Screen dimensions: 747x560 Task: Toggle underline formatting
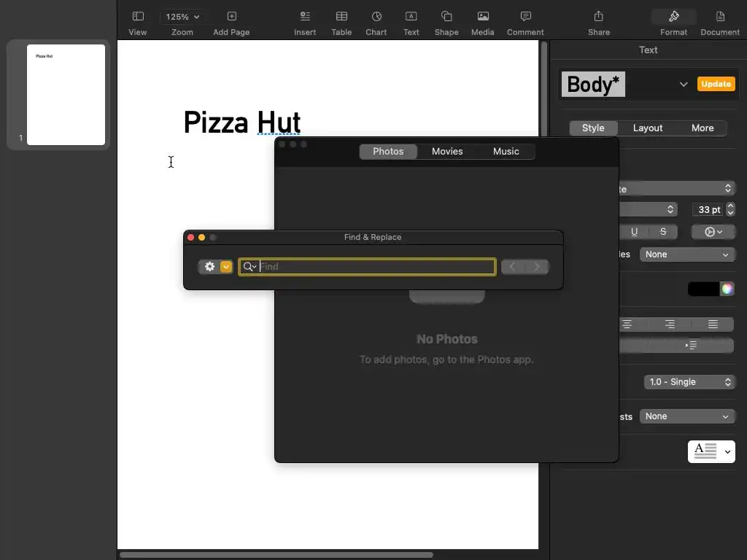tap(634, 232)
